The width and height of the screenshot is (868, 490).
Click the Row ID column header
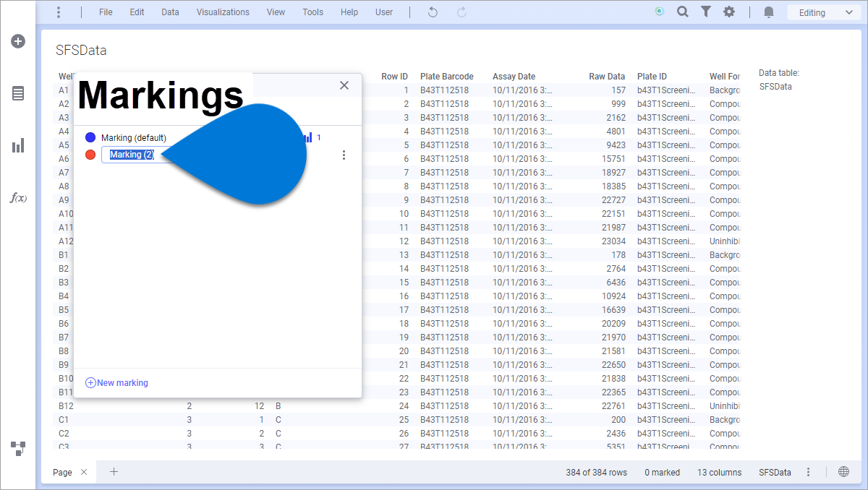click(394, 77)
